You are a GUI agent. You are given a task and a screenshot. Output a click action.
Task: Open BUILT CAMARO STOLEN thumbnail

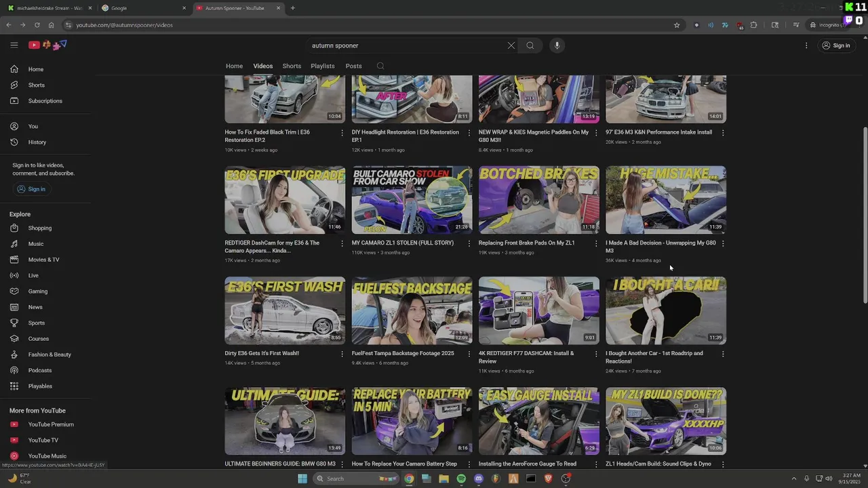tap(412, 200)
